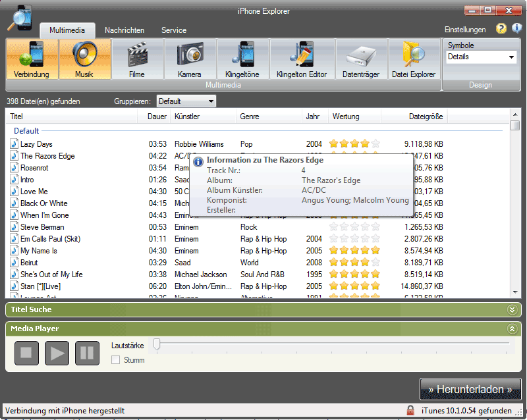This screenshot has width=527, height=420.
Task: Open the Filme clapperboard section
Action: click(x=137, y=59)
